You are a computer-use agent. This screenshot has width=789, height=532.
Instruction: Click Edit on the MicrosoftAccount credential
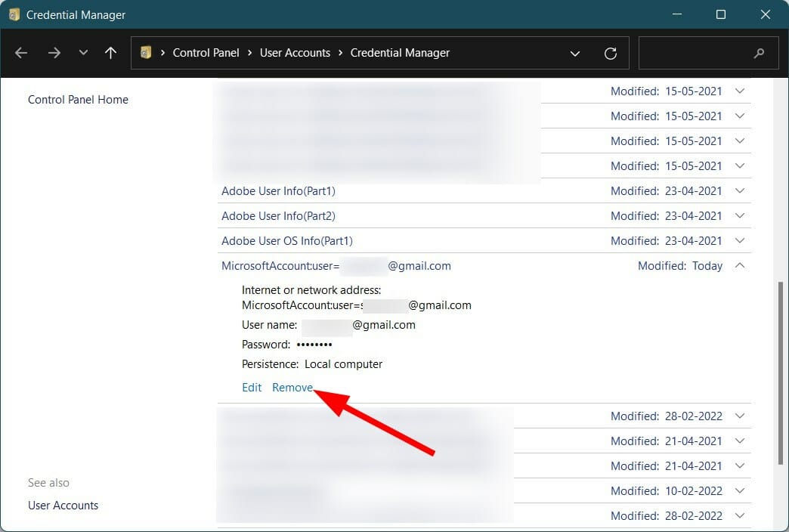click(x=252, y=387)
